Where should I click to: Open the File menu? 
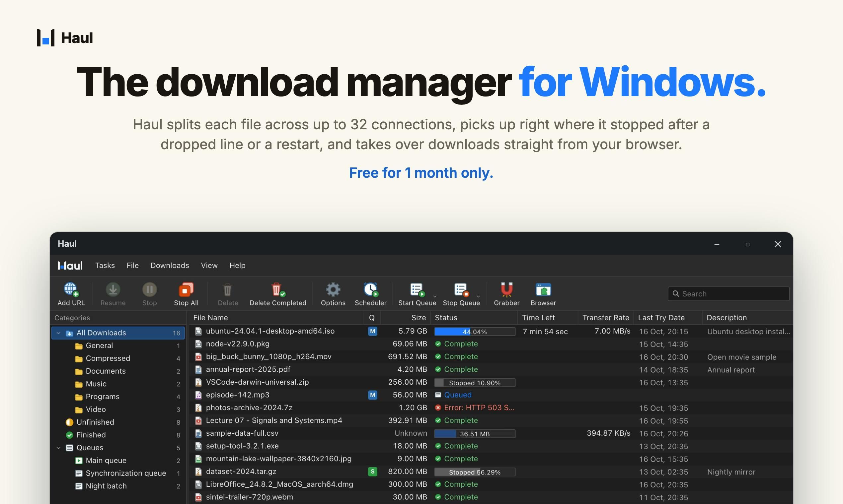coord(132,266)
